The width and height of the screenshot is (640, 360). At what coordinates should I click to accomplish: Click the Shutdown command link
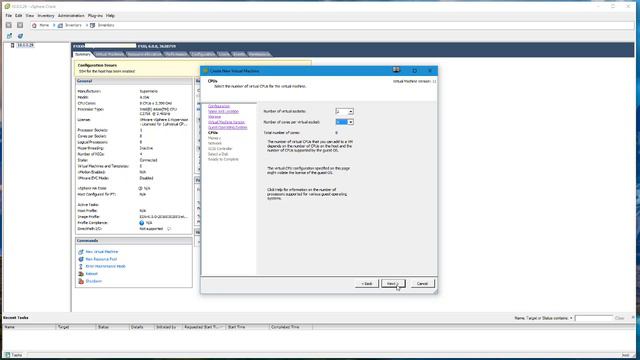(93, 281)
